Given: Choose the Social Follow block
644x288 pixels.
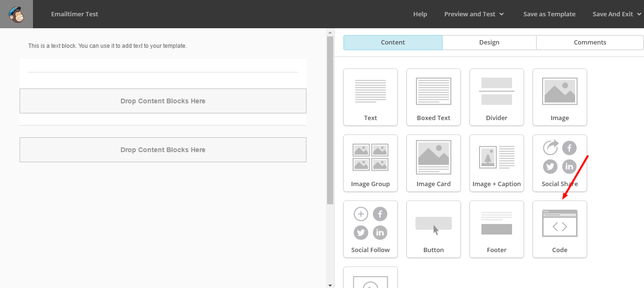Looking at the screenshot, I should (371, 229).
